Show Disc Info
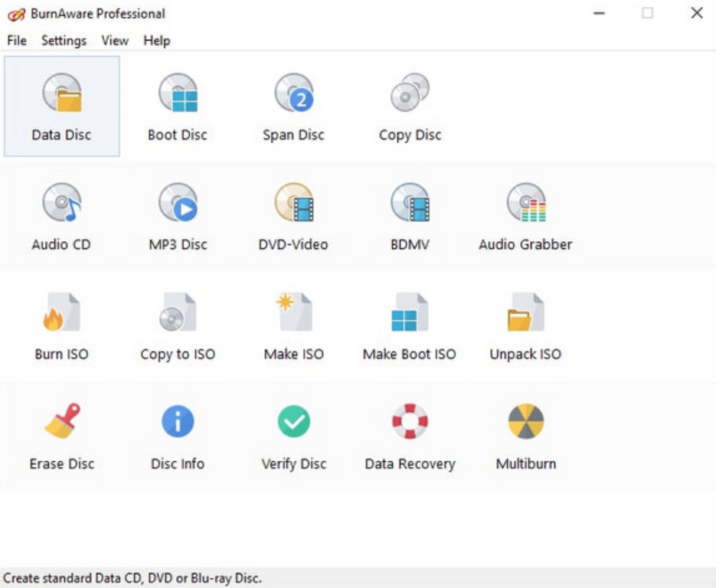The image size is (716, 588). (178, 436)
